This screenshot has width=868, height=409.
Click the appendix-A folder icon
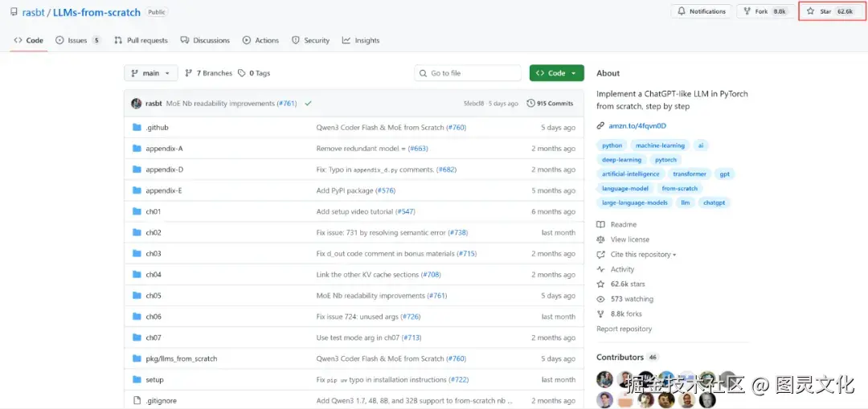tap(137, 149)
